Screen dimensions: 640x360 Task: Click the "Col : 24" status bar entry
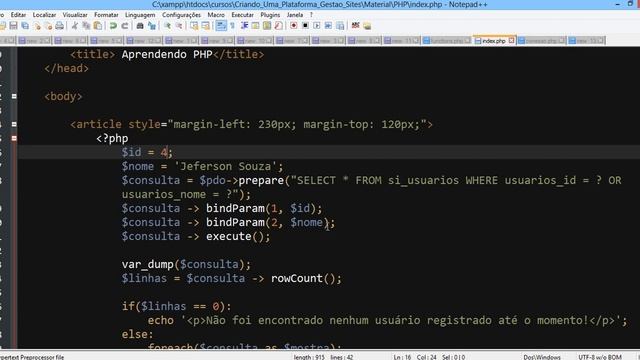pos(426,357)
